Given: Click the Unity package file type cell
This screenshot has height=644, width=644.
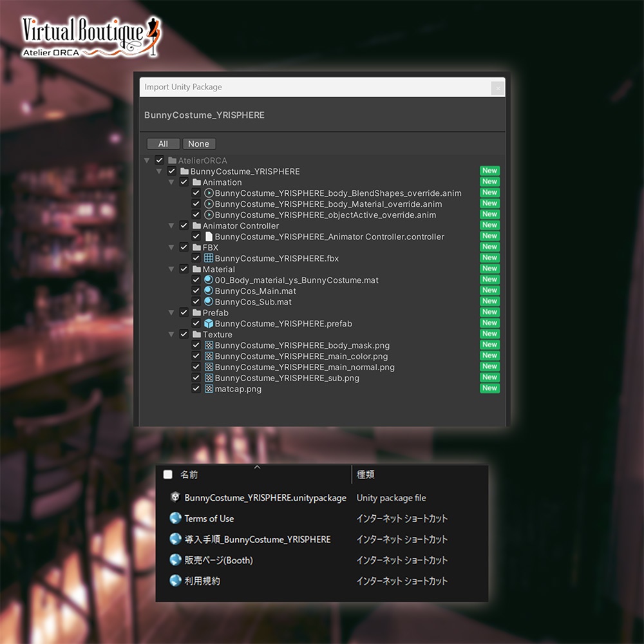Looking at the screenshot, I should 391,498.
